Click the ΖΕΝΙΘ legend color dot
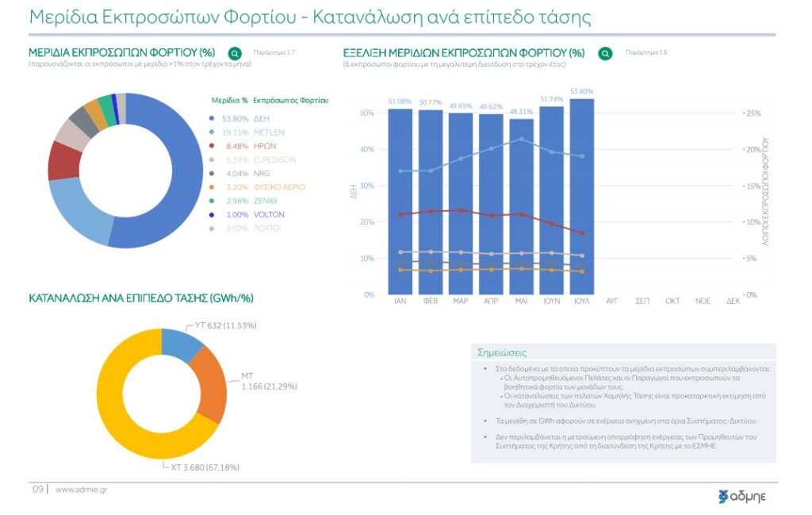Image resolution: width=812 pixels, height=515 pixels. pyautogui.click(x=211, y=201)
